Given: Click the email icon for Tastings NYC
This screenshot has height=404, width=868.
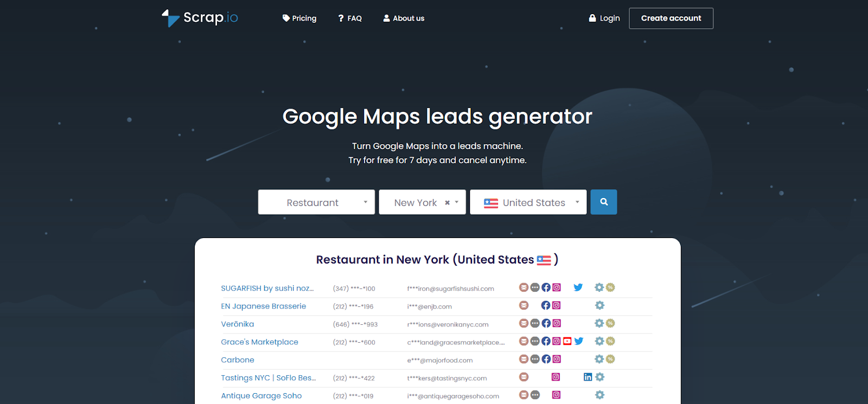Looking at the screenshot, I should tap(524, 377).
